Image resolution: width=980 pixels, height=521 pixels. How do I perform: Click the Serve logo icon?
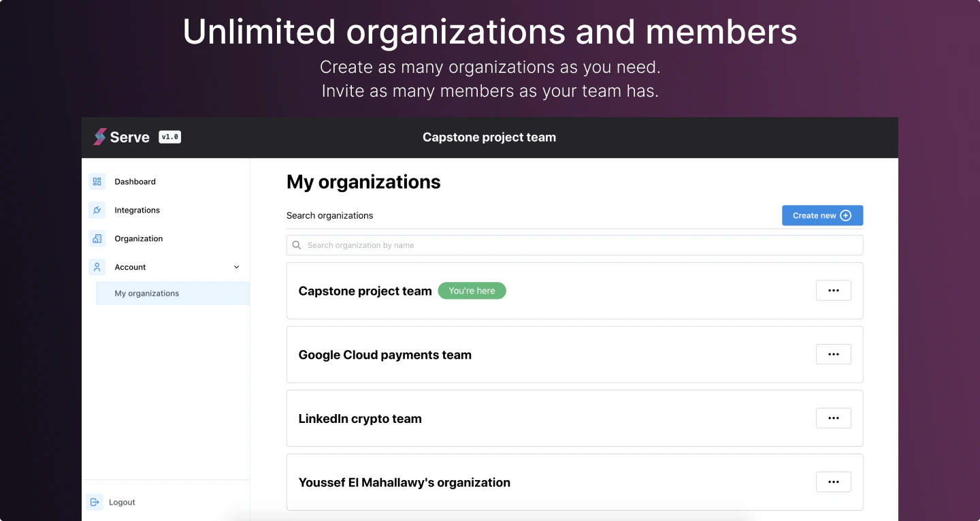[100, 137]
